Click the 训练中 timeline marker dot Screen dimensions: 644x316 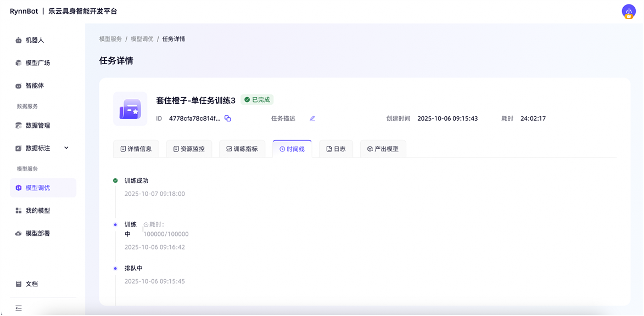115,224
